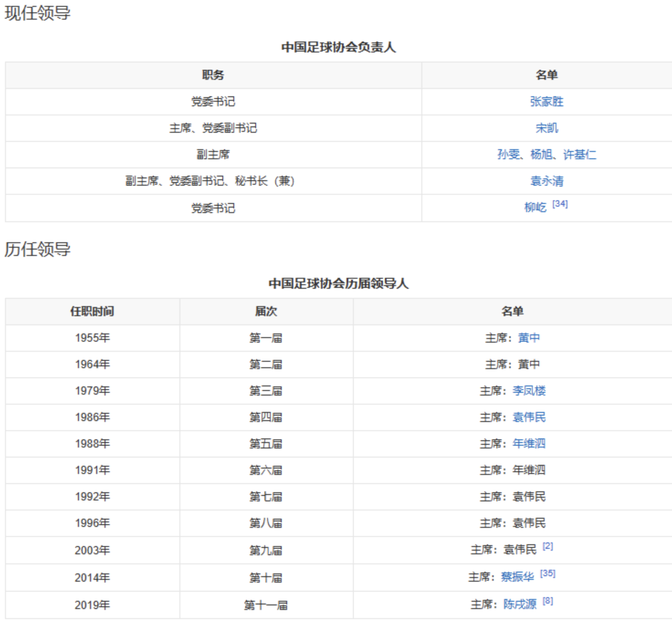This screenshot has width=672, height=625.
Task: Select the 主席、党委副书记 cell
Action: tap(213, 128)
